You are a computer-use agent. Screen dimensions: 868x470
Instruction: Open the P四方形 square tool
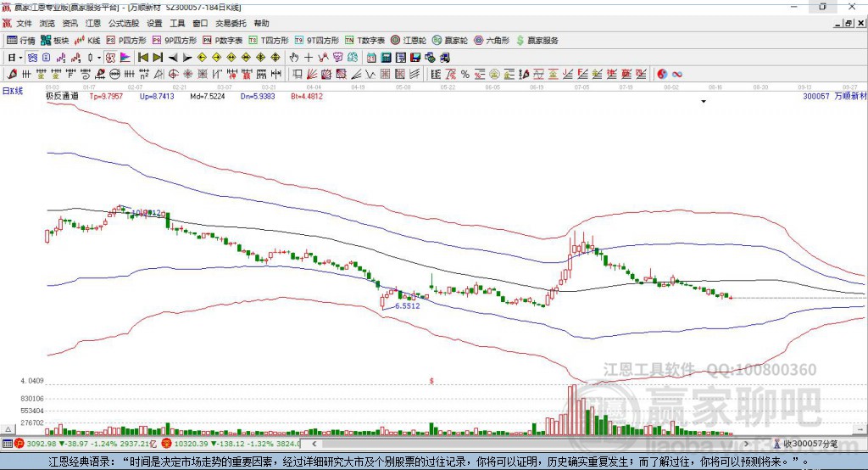coord(126,41)
